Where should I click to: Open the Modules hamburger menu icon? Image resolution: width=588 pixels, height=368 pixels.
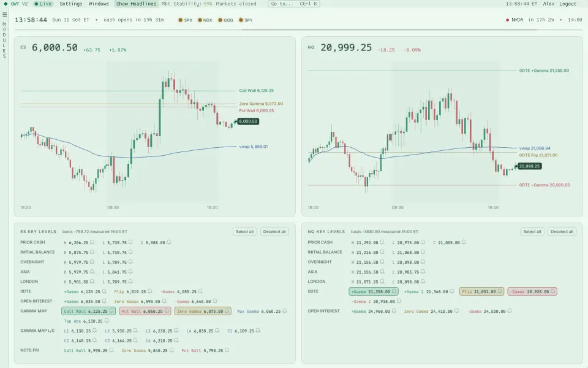[x=4, y=15]
